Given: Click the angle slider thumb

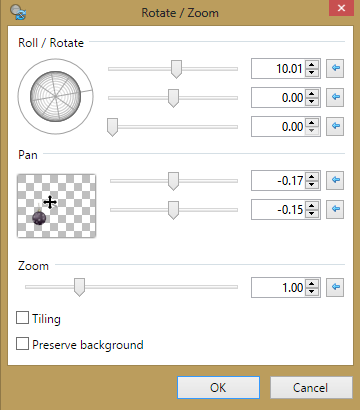Looking at the screenshot, I should point(176,69).
